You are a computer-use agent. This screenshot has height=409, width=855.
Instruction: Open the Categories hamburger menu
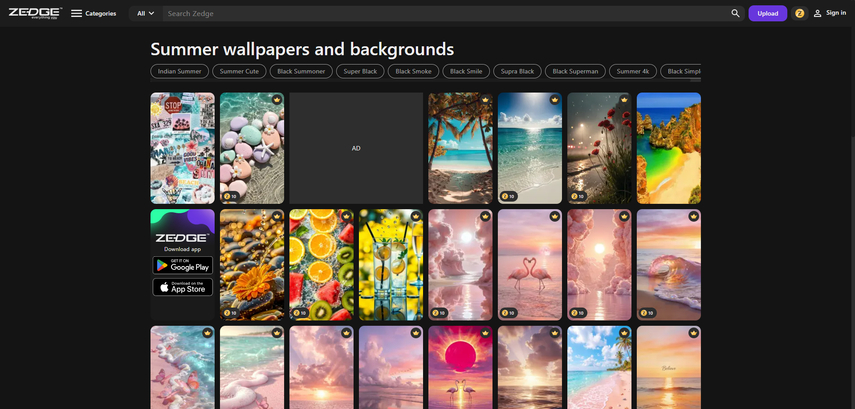pyautogui.click(x=77, y=14)
